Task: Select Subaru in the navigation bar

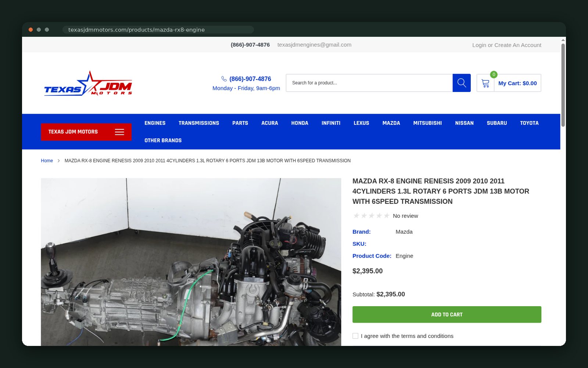Action: click(497, 123)
